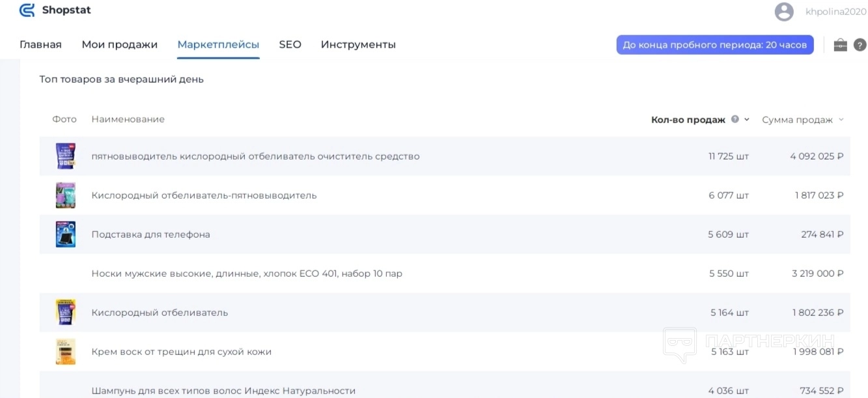Open Крем воск от трещин product name
Viewport: 868px width, 398px height.
coord(181,352)
